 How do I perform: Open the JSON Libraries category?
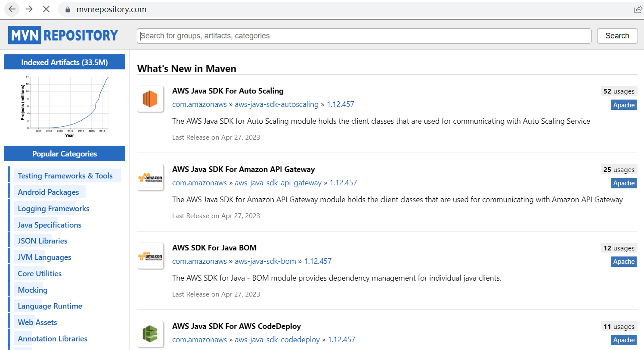(43, 241)
